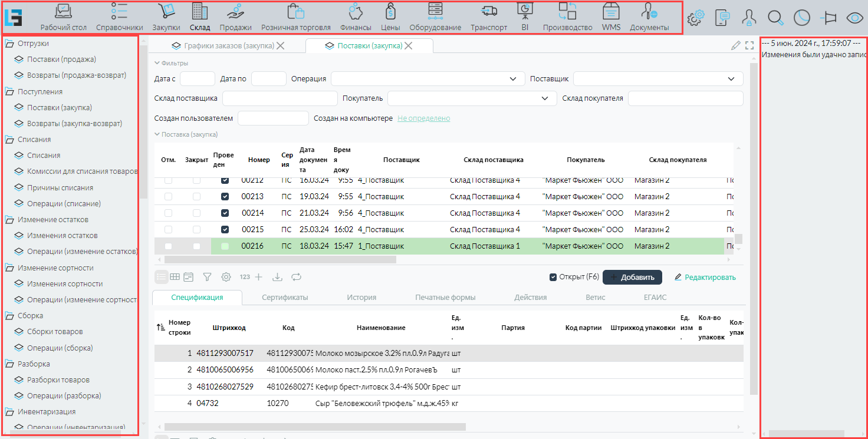This screenshot has width=868, height=439.
Task: Open the Транспорт truck module
Action: click(488, 17)
